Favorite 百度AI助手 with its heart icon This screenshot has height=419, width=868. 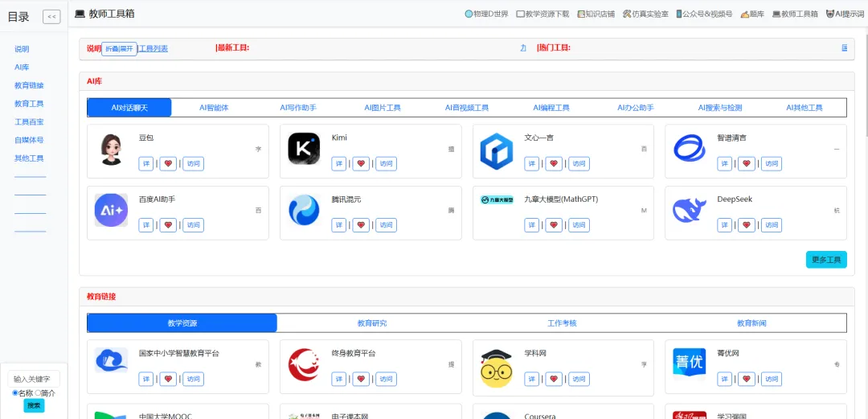pyautogui.click(x=168, y=225)
